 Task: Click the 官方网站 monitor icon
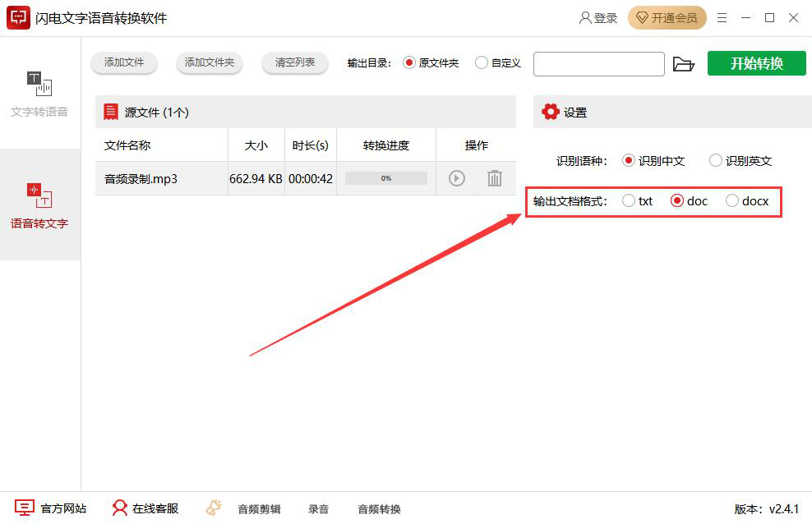25,508
